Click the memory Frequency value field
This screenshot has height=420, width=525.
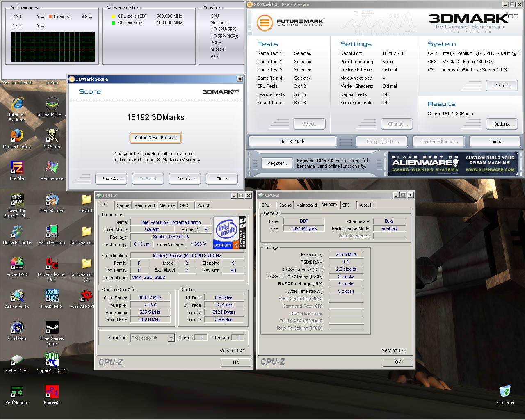[346, 254]
